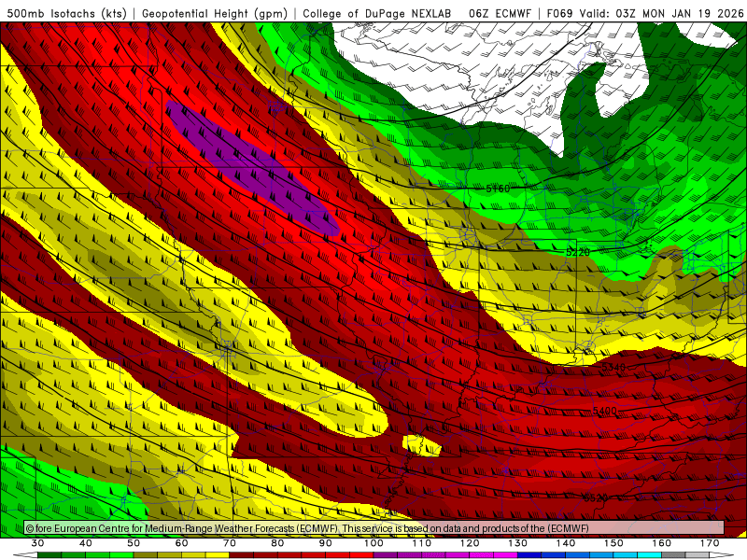Click the 120 value on the color scale
The width and height of the screenshot is (747, 560).
(x=471, y=543)
